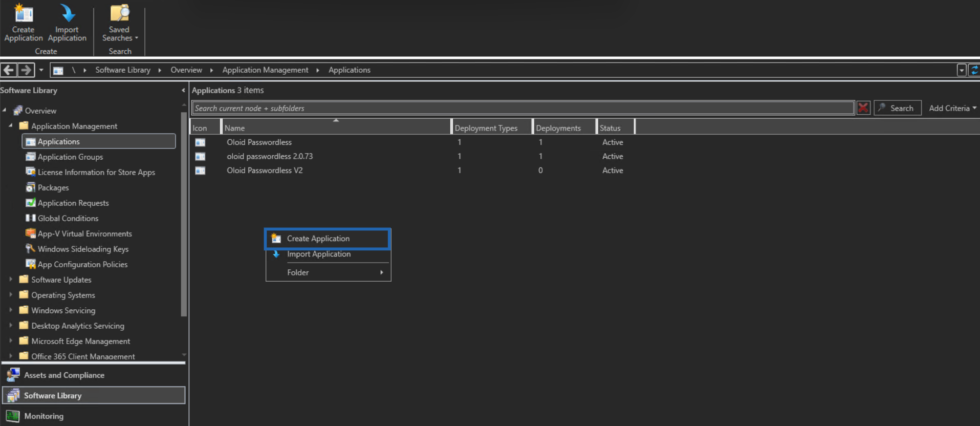Click the icon of Oloid Passwordless V2

click(x=200, y=171)
